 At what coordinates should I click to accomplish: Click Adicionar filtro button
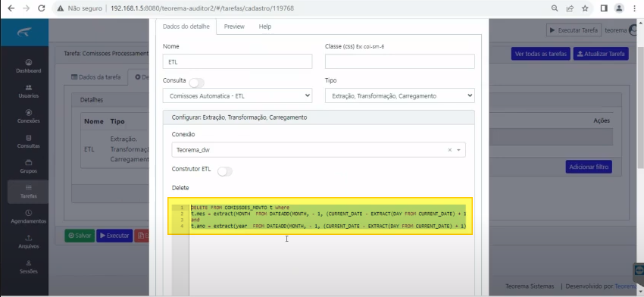tap(589, 167)
